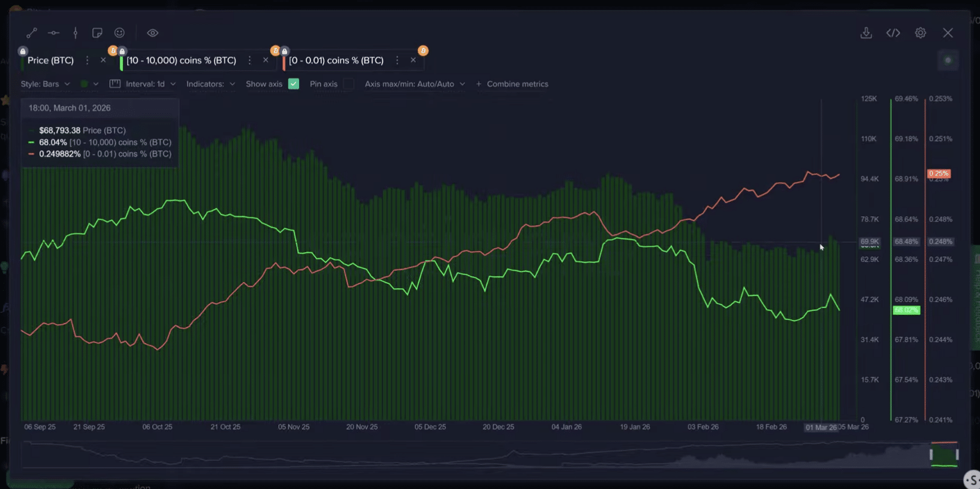980x489 pixels.
Task: Select the horizontal ray drawing tool
Action: [x=53, y=33]
